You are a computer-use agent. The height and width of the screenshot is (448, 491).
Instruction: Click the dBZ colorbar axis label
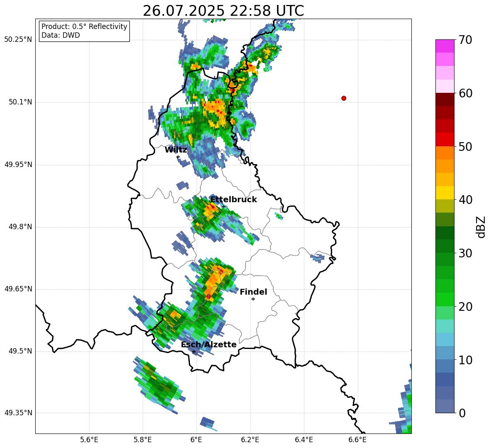[481, 227]
